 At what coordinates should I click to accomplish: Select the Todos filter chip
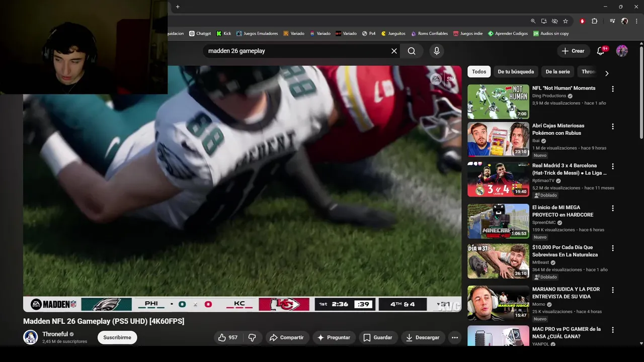[x=479, y=72]
